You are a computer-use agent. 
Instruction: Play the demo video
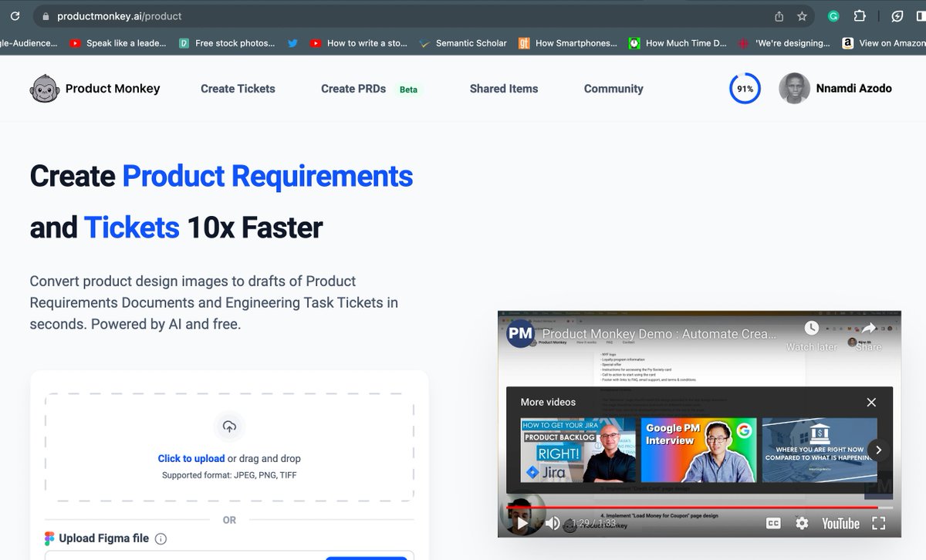pos(522,523)
